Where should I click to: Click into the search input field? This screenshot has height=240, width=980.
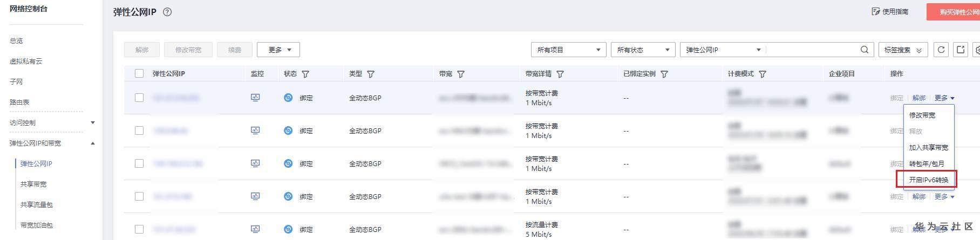(812, 50)
